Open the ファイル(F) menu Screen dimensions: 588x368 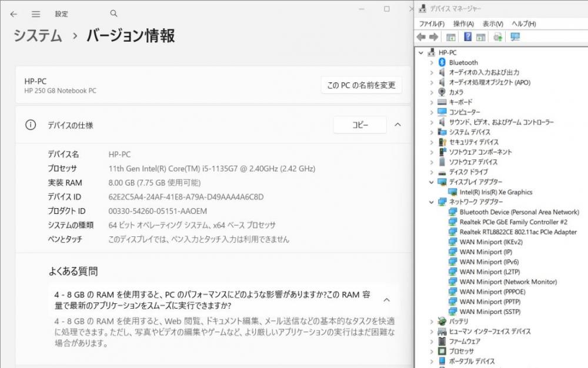point(432,24)
